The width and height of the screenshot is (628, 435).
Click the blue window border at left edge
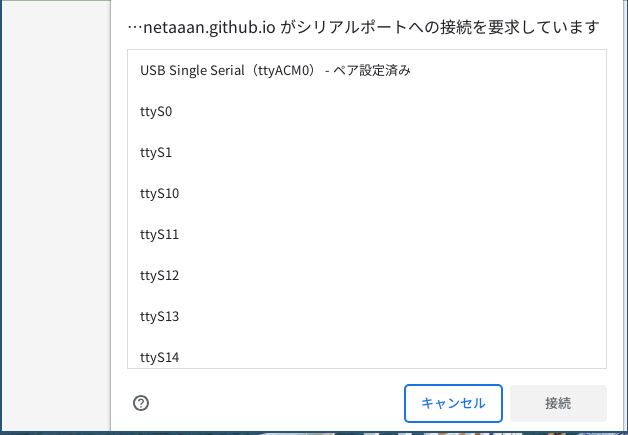(1, 216)
